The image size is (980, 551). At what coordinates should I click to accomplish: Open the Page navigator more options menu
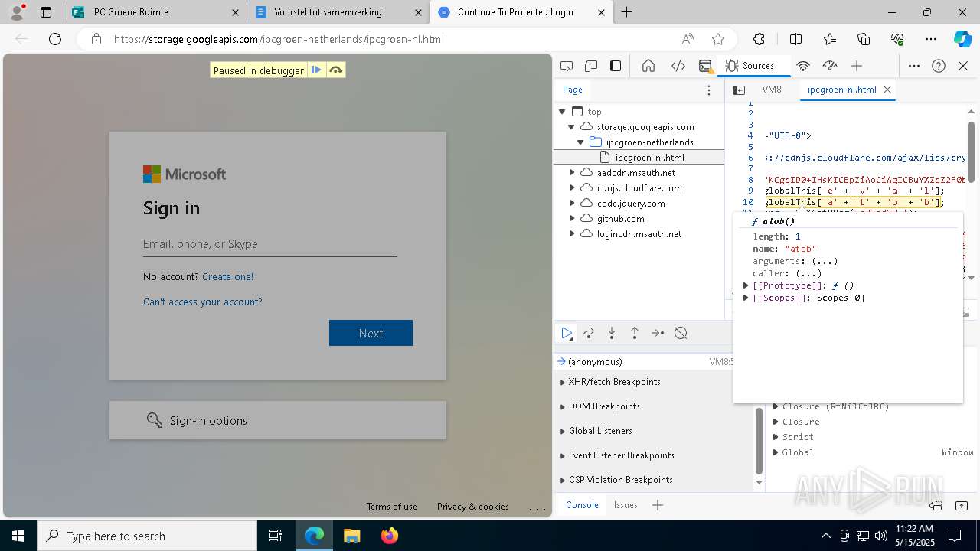709,90
